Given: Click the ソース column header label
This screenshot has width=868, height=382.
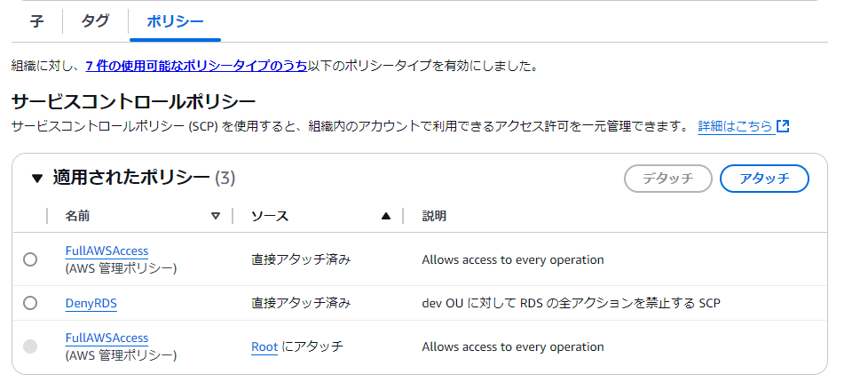Looking at the screenshot, I should [x=270, y=216].
